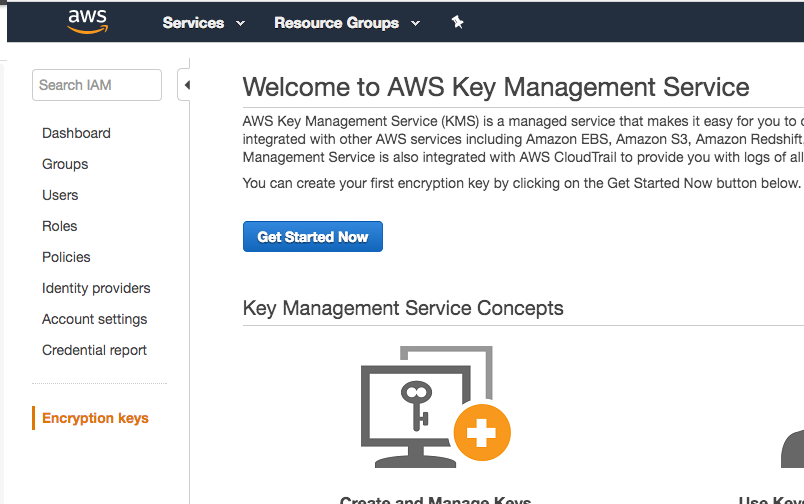Click the Get Started Now button
The height and width of the screenshot is (504, 804).
(x=313, y=237)
